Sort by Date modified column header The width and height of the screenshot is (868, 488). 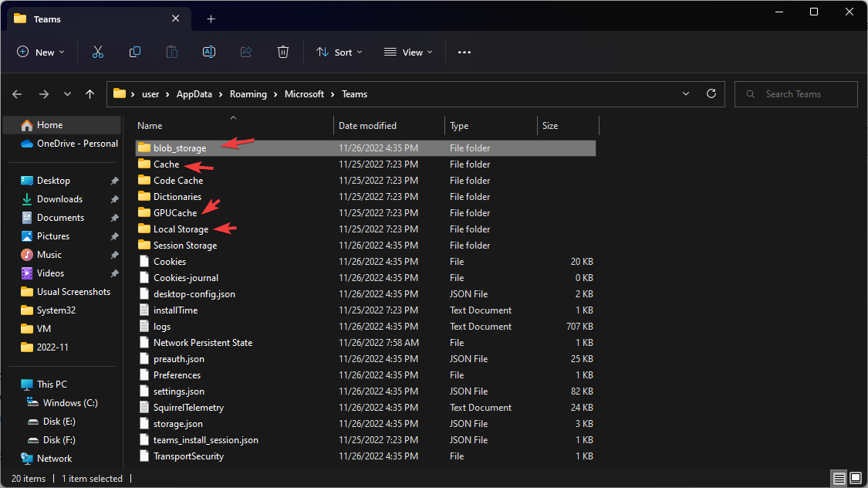pyautogui.click(x=389, y=126)
